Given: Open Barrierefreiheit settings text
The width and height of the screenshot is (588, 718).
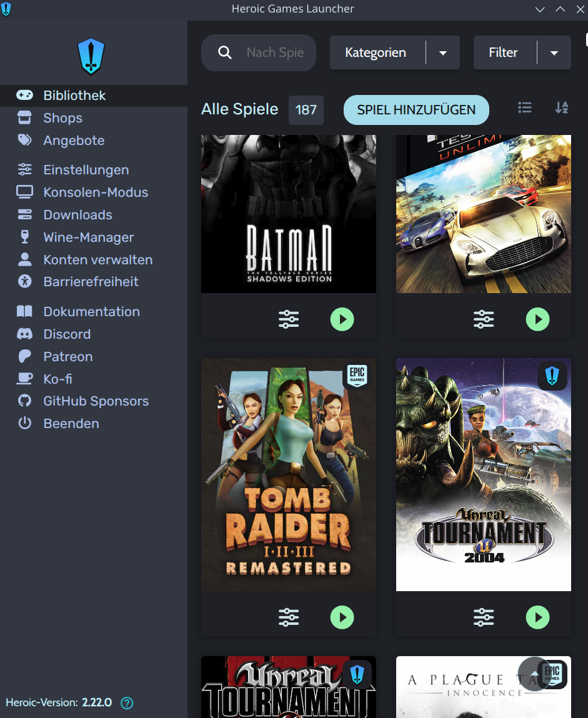Looking at the screenshot, I should coord(91,282).
